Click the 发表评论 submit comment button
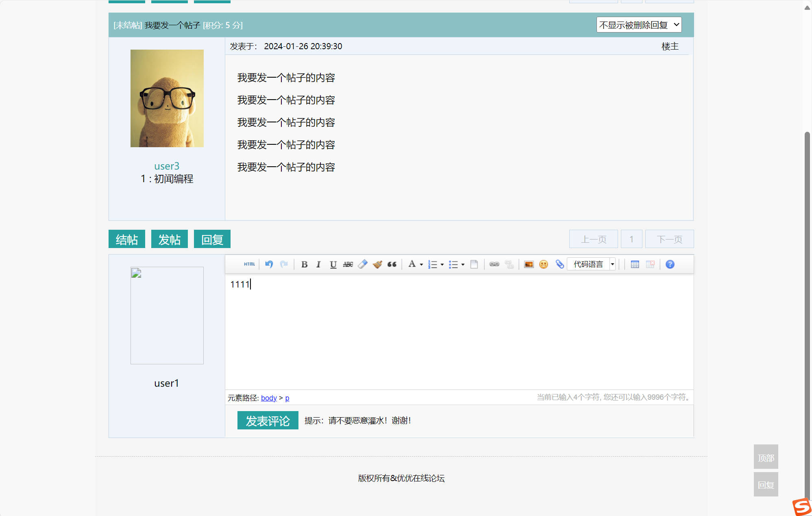Screen dimensions: 812x516 [268, 420]
